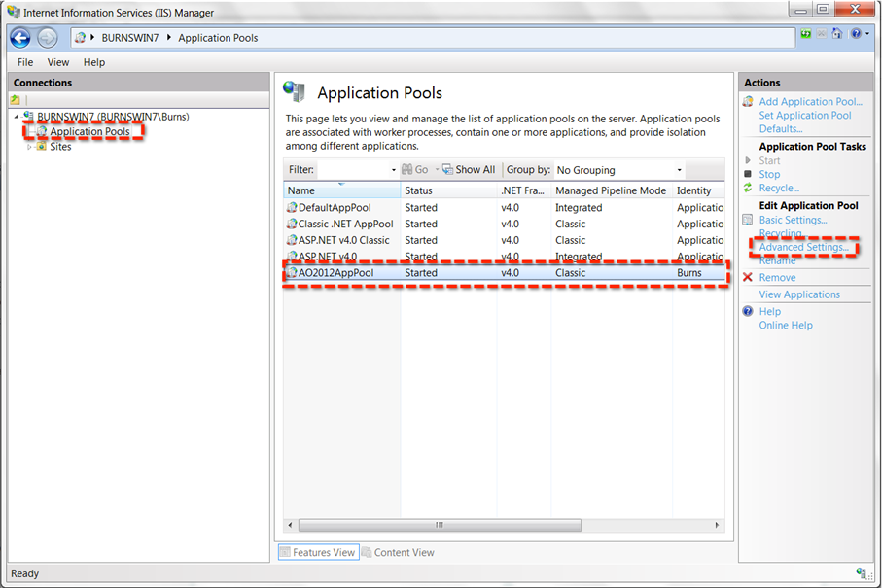Open the File menu
882x588 pixels.
pos(25,62)
